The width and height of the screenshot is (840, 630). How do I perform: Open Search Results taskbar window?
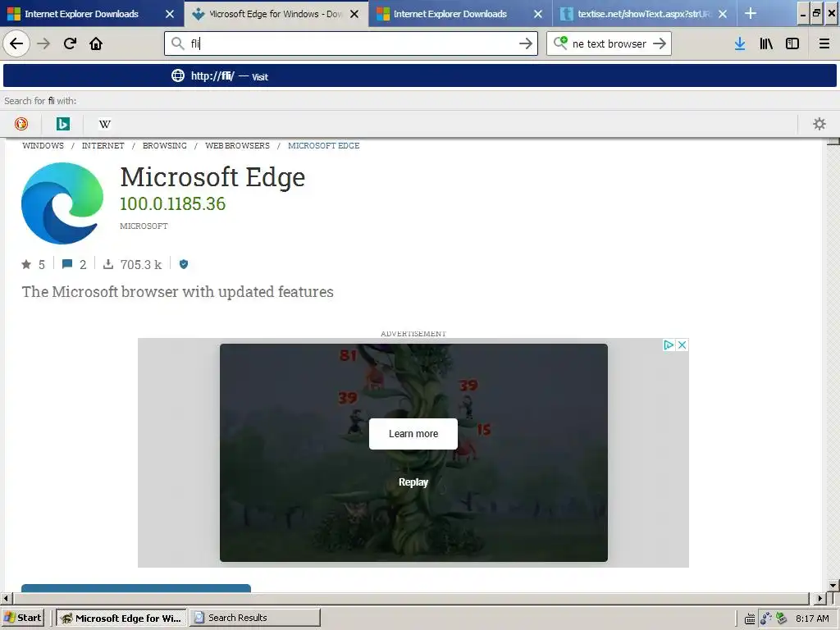coord(255,618)
